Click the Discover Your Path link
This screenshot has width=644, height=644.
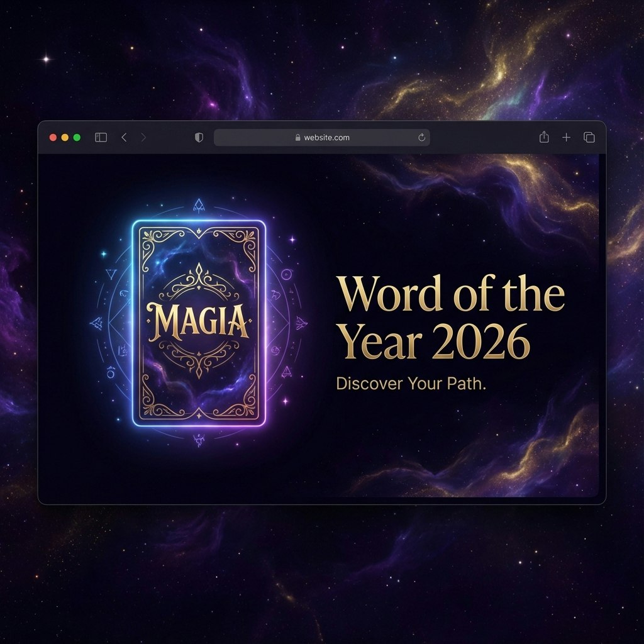[x=412, y=383]
